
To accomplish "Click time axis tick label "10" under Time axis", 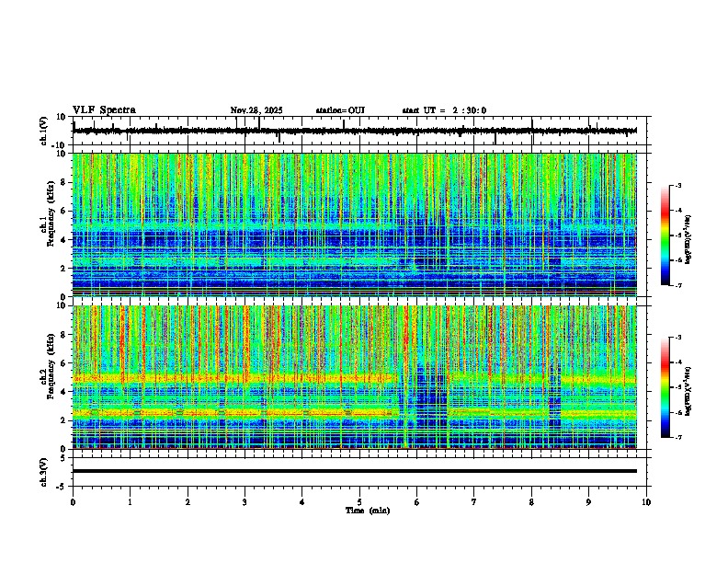I will (x=646, y=502).
